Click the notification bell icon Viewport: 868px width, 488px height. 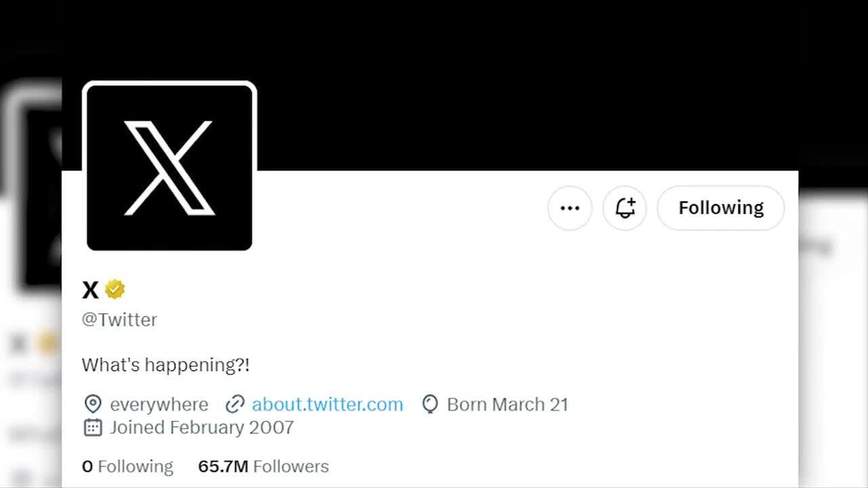pyautogui.click(x=625, y=208)
